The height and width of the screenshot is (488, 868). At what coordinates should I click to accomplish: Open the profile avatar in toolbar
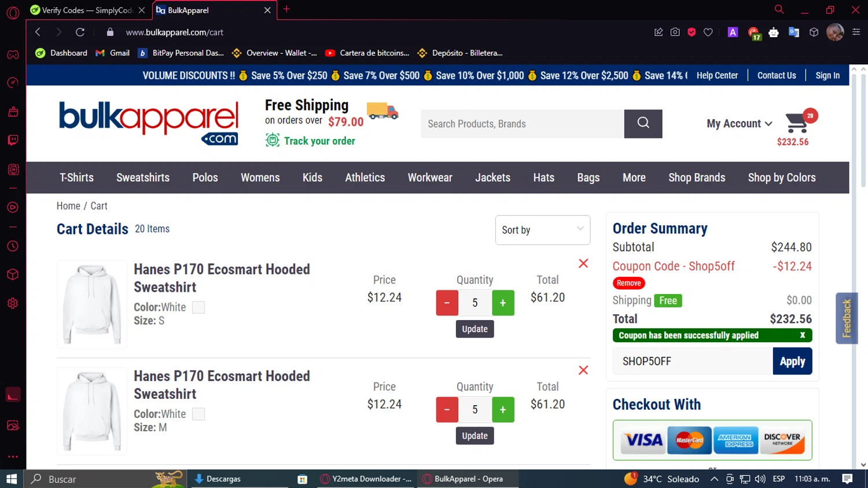click(835, 32)
